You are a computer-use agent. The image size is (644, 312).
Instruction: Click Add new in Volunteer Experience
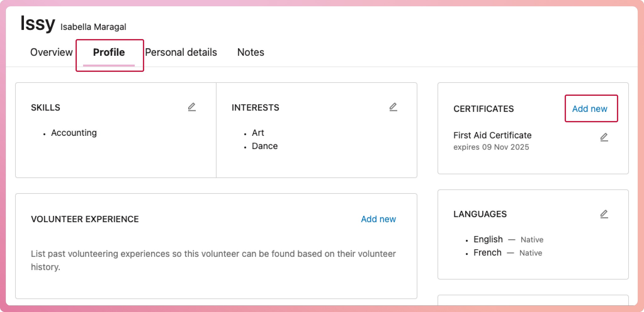[x=378, y=219]
